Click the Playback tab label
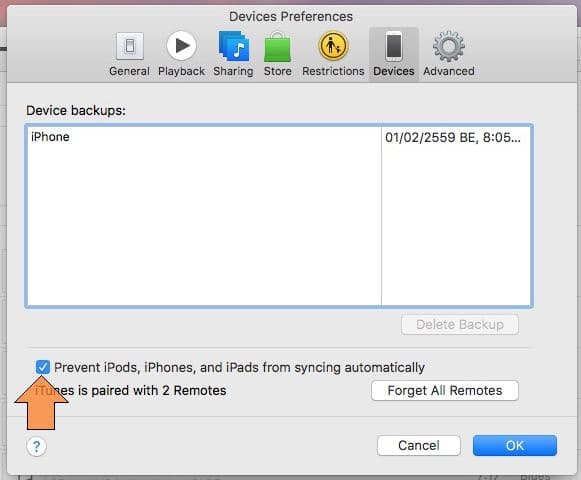This screenshot has height=480, width=581. coord(181,71)
